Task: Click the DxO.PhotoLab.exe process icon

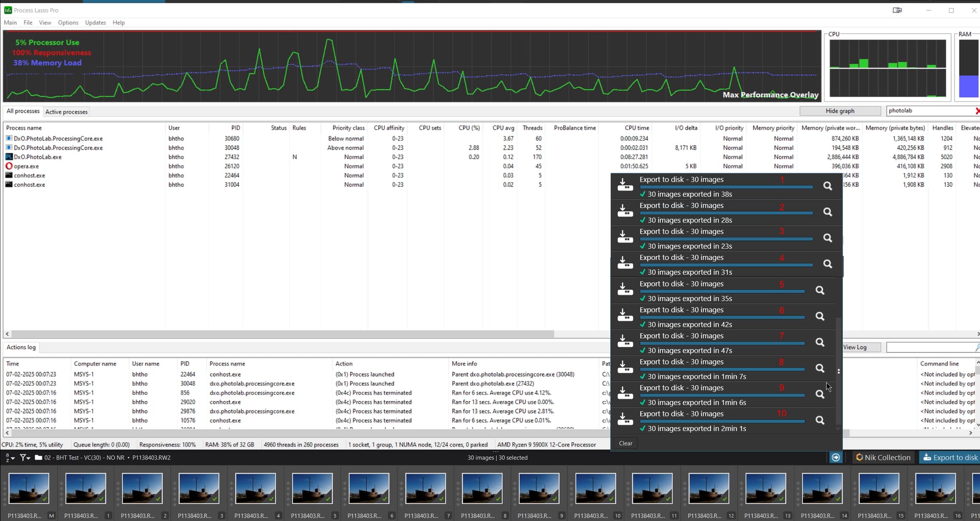Action: pos(9,157)
